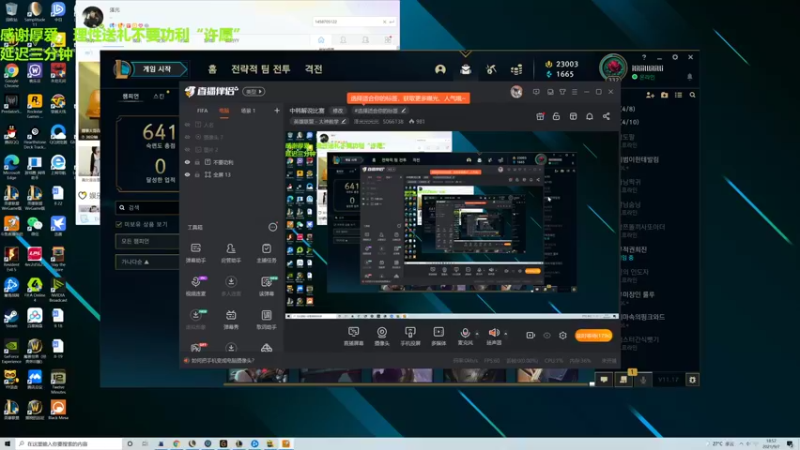This screenshot has height=450, width=800.
Task: Switch to the scene tab labeled 1
Action: point(248,110)
